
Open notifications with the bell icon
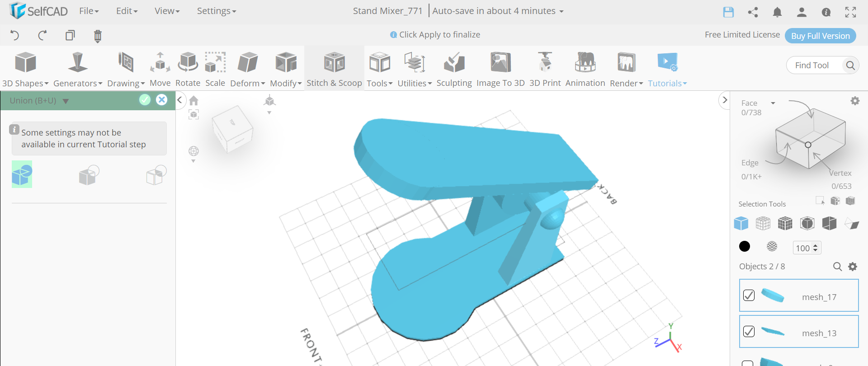pos(777,12)
